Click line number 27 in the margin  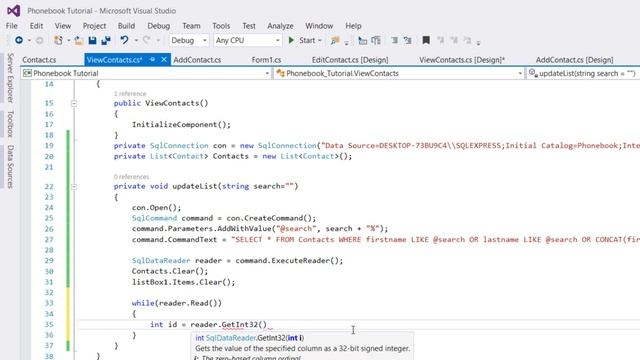pyautogui.click(x=49, y=239)
